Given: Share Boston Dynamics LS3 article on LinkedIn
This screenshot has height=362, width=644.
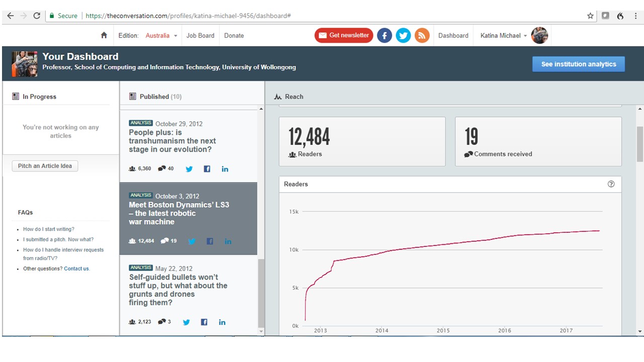Looking at the screenshot, I should coord(228,241).
